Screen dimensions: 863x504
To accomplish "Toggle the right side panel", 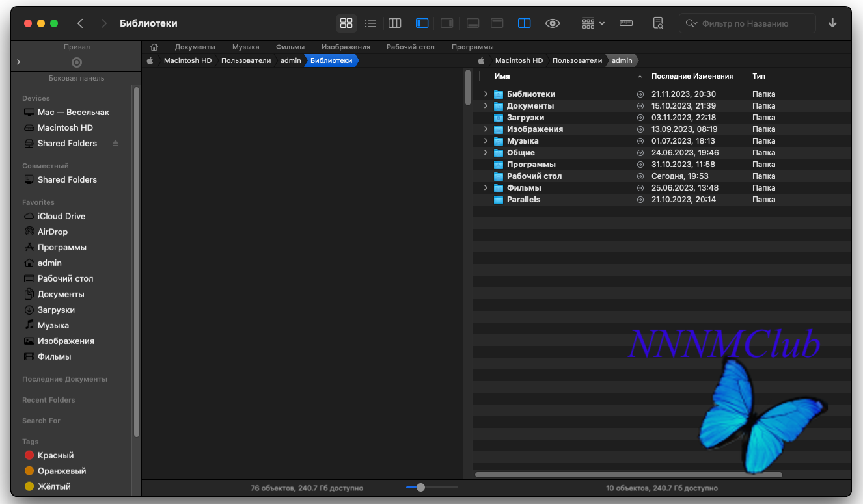I will tap(446, 23).
